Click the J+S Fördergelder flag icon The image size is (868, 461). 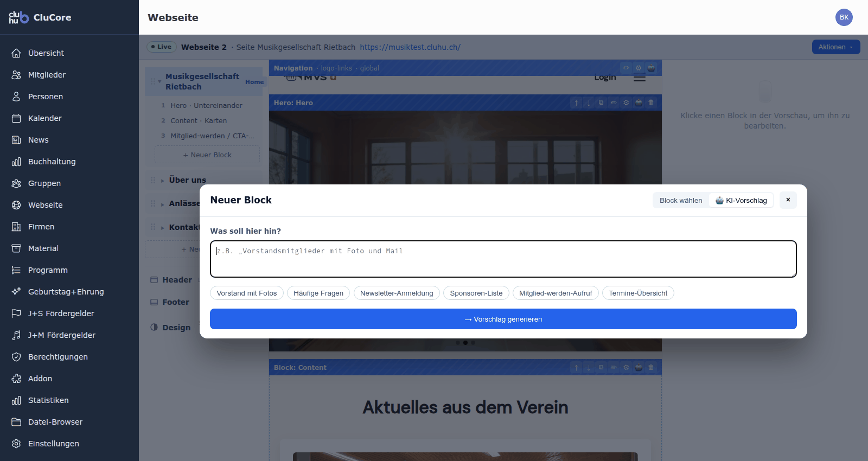pyautogui.click(x=16, y=313)
